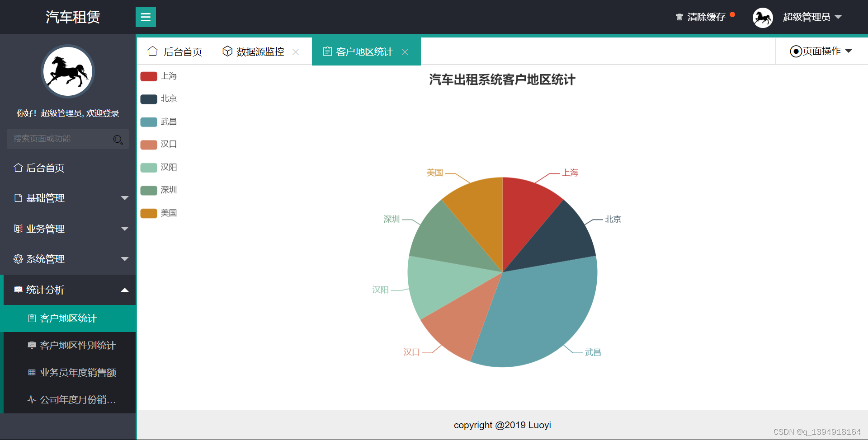This screenshot has height=440, width=868.
Task: Click the horse logo avatar in top right
Action: pyautogui.click(x=763, y=17)
